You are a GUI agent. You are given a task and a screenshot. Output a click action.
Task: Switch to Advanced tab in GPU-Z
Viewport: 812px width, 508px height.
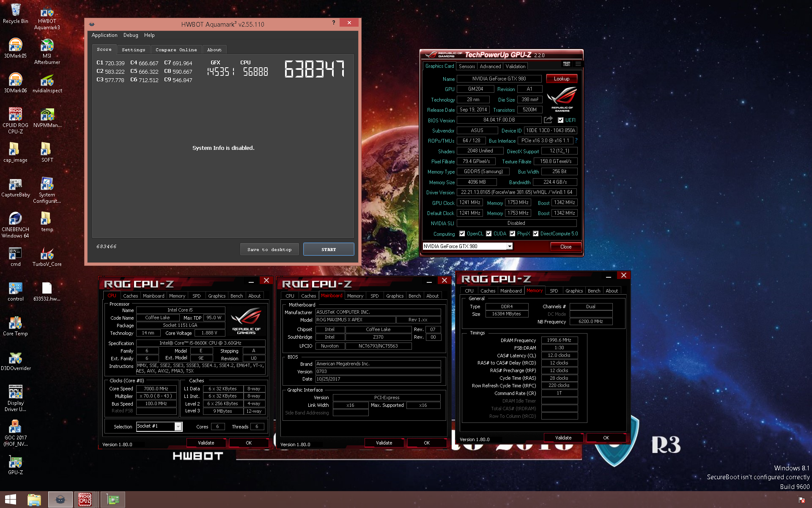pyautogui.click(x=490, y=66)
